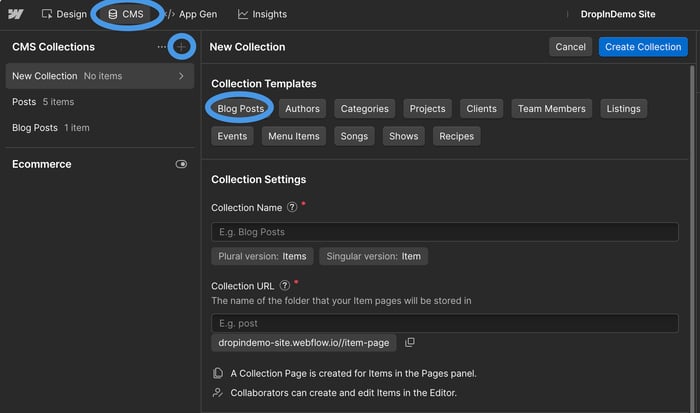This screenshot has width=700, height=413.
Task: Open the App Gen tab
Action: (191, 14)
